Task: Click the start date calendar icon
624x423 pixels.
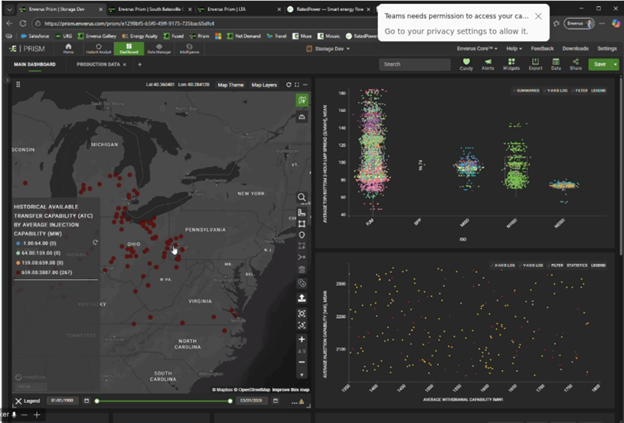Action: click(x=86, y=401)
